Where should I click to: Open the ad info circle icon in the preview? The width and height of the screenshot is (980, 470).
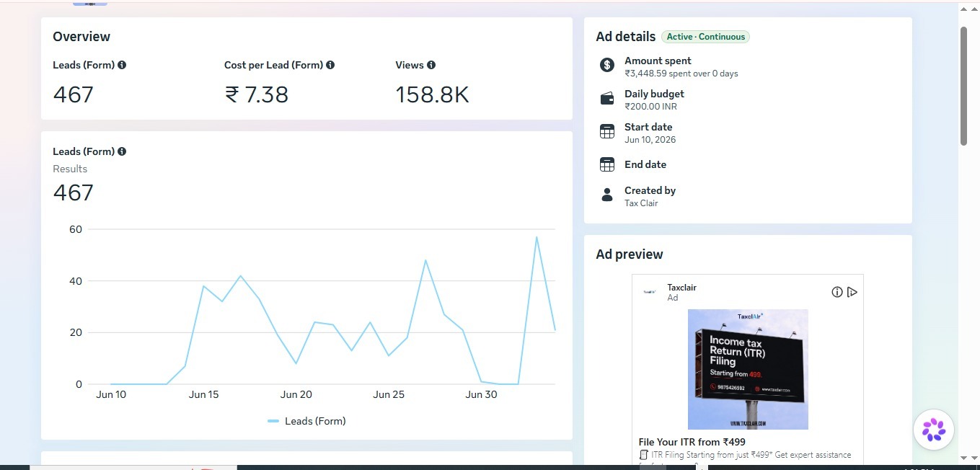pos(837,292)
